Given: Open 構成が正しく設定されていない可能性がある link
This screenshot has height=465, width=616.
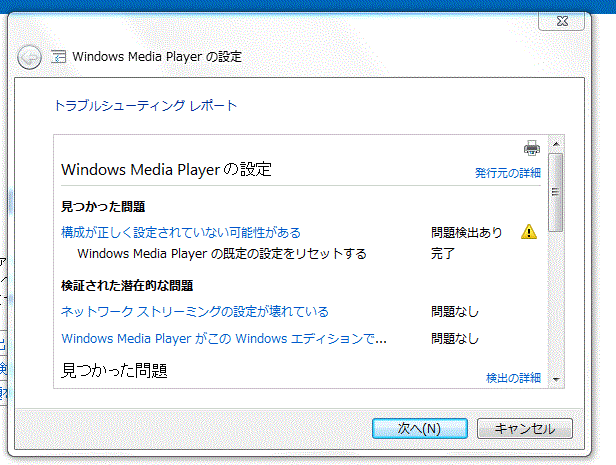Looking at the screenshot, I should [x=181, y=232].
